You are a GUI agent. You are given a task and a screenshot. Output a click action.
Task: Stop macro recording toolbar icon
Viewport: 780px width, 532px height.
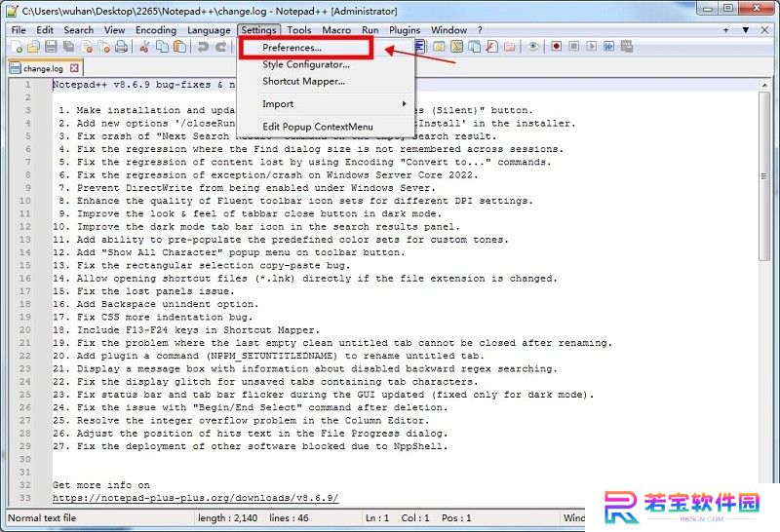573,46
